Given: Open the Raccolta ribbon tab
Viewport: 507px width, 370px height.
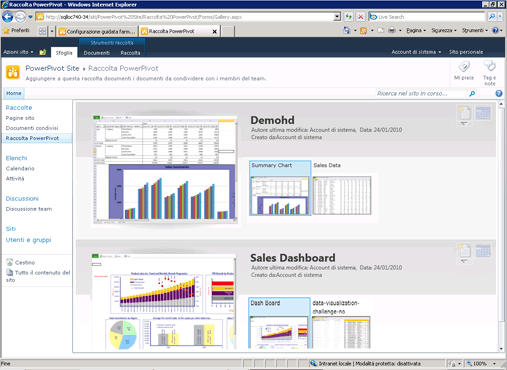Looking at the screenshot, I should [130, 53].
